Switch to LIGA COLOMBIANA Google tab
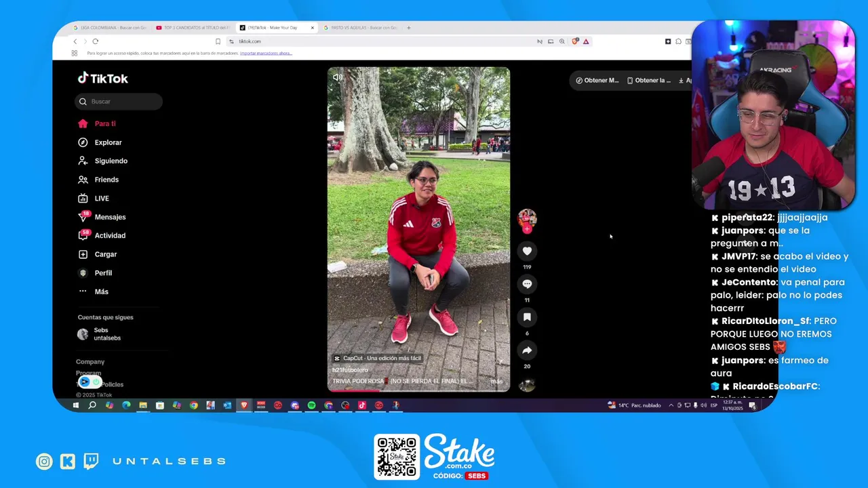Image resolution: width=868 pixels, height=488 pixels. [x=109, y=28]
